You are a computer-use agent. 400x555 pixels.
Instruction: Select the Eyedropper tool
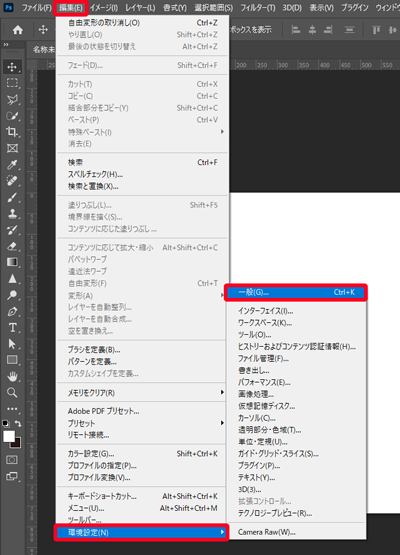click(x=12, y=165)
